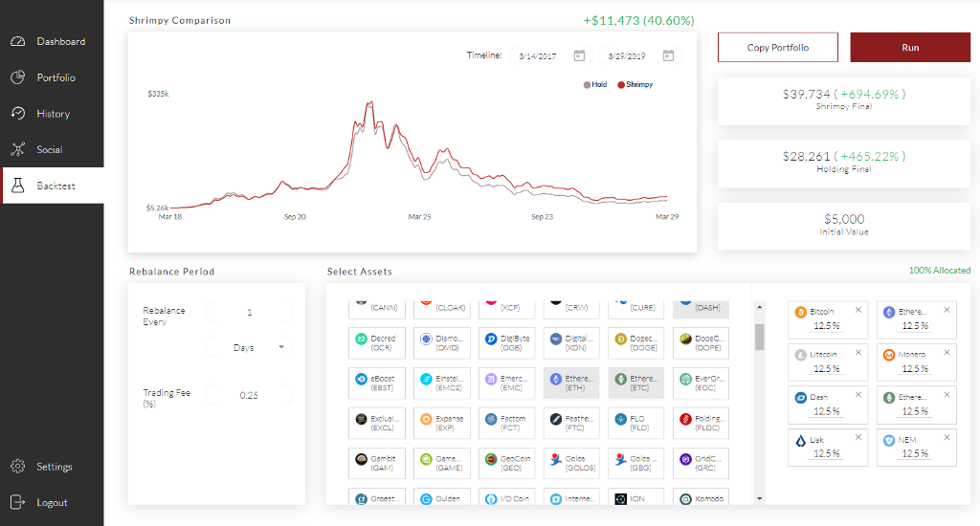This screenshot has height=526, width=980.
Task: Open Settings from the sidebar
Action: coord(52,467)
